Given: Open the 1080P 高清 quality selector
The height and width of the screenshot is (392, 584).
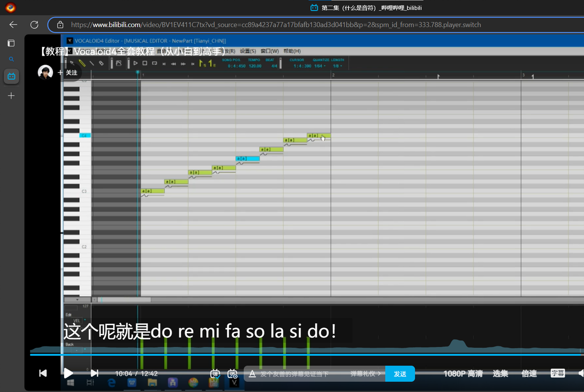Looking at the screenshot, I should tap(463, 374).
